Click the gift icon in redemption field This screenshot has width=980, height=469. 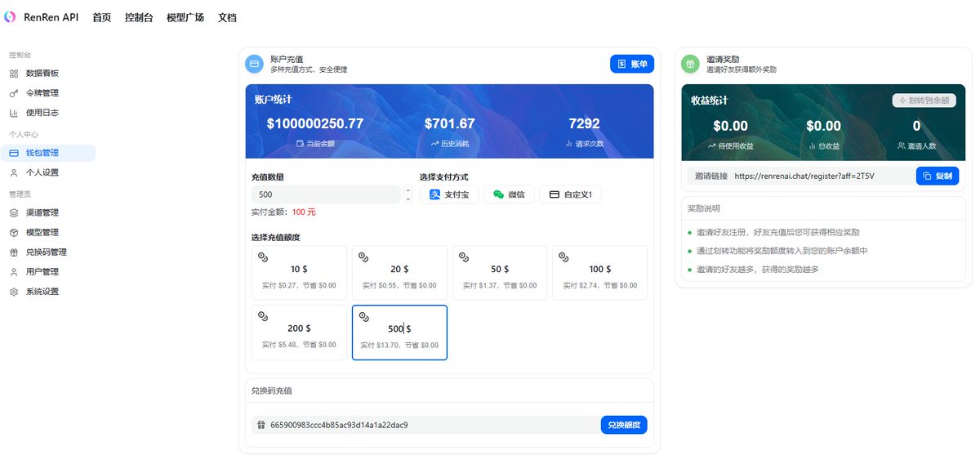click(x=261, y=425)
